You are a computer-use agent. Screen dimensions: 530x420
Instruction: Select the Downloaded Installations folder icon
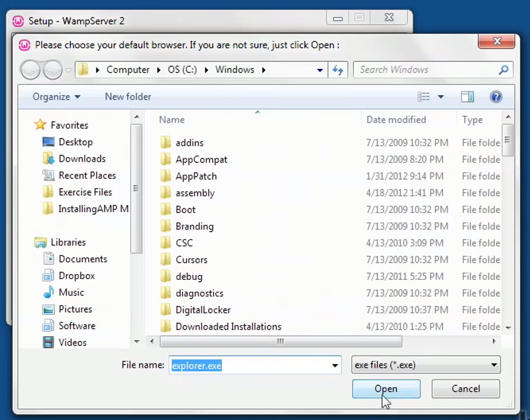pos(165,326)
